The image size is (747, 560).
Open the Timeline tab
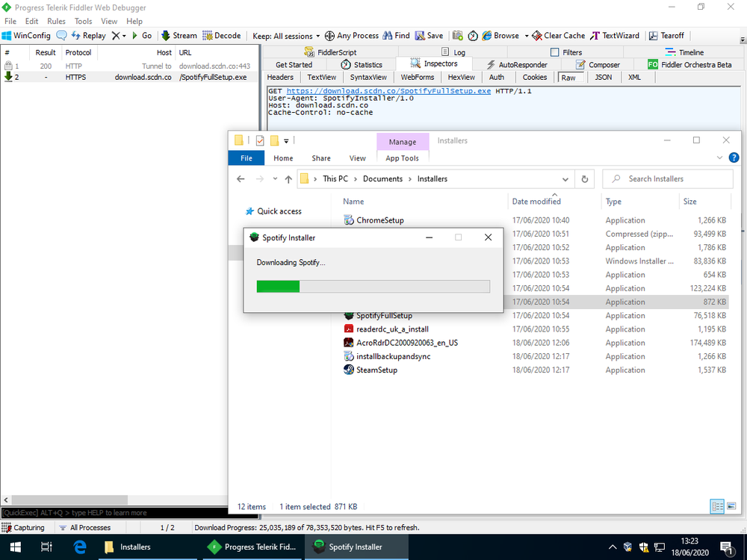click(x=684, y=52)
